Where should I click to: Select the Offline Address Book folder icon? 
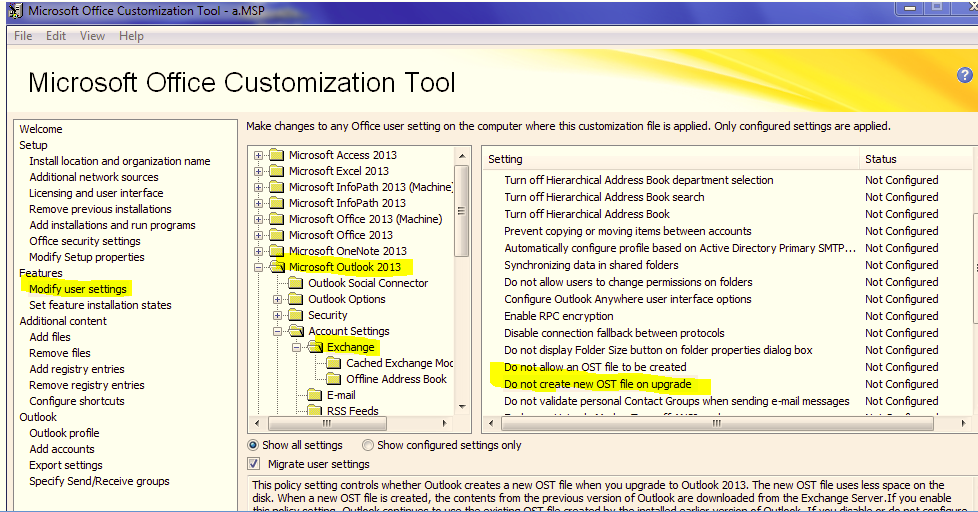point(334,379)
